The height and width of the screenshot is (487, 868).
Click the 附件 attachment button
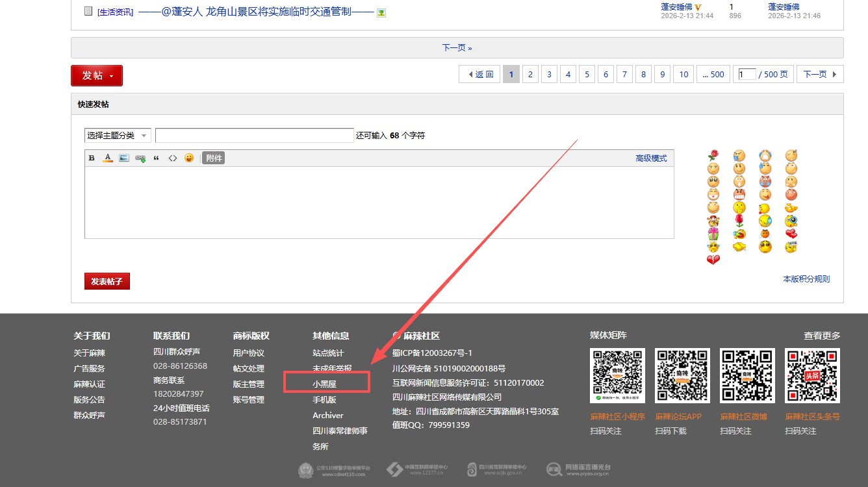tap(213, 158)
